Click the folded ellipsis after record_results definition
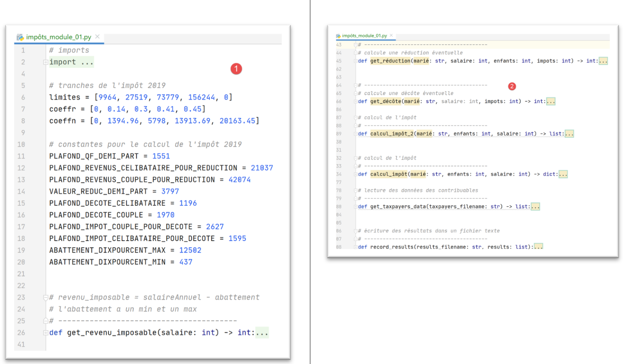The height and width of the screenshot is (364, 625). point(538,247)
